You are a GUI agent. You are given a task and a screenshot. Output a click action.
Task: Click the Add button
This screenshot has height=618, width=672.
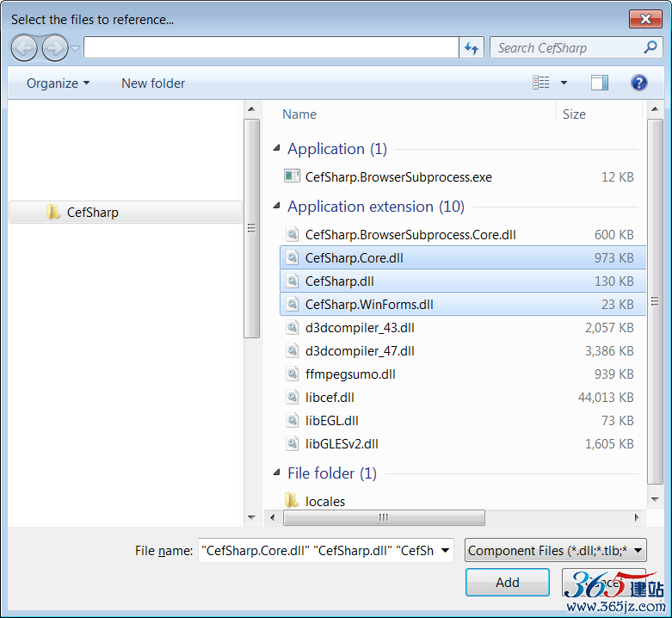tap(508, 582)
